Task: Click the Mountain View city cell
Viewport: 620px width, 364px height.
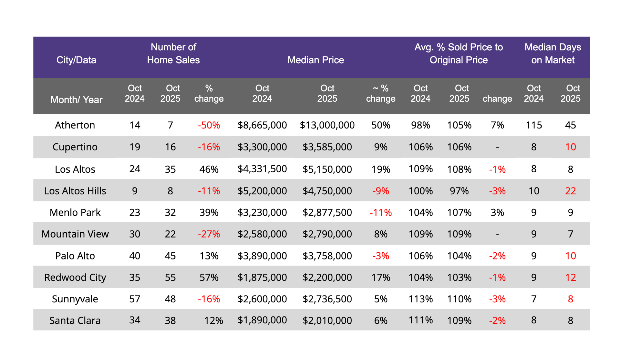Action: click(x=75, y=234)
